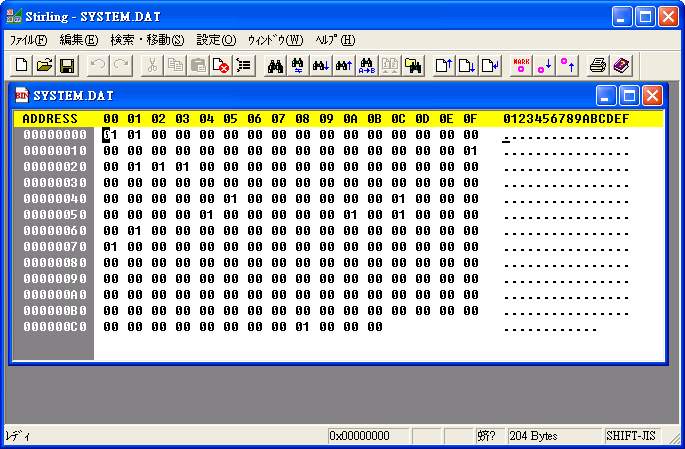The image size is (685, 449).
Task: Click the replace A→B binoculars icon
Action: (367, 66)
